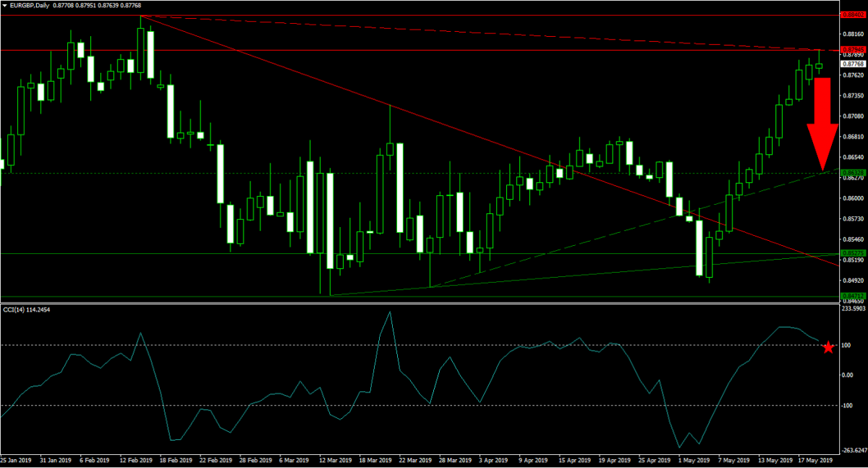Open the chart menu triangle beside EURGBP,Daily
Viewport: 868px width, 468px height.
(5, 5)
